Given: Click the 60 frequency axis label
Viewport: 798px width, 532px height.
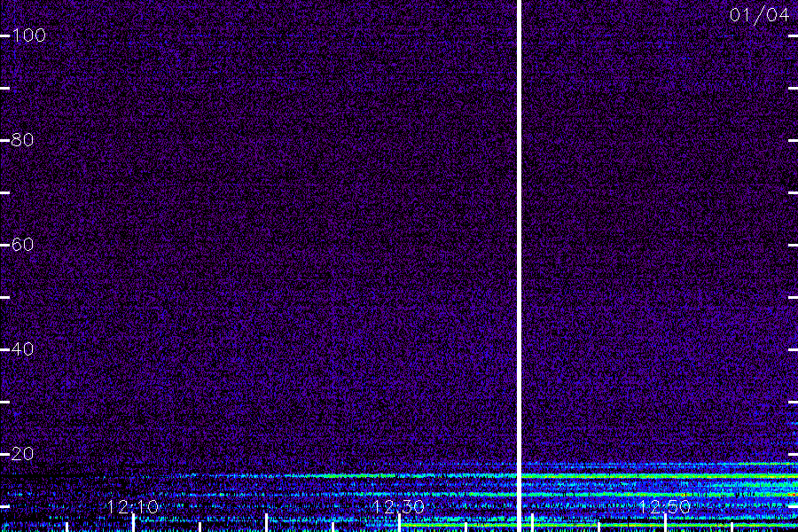Looking at the screenshot, I should pyautogui.click(x=22, y=245).
